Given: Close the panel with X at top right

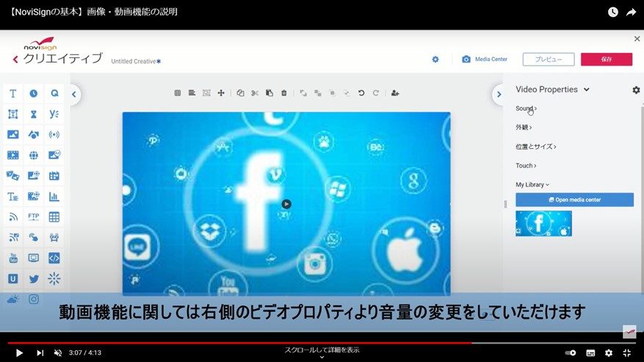Looking at the screenshot, I should pyautogui.click(x=637, y=39).
